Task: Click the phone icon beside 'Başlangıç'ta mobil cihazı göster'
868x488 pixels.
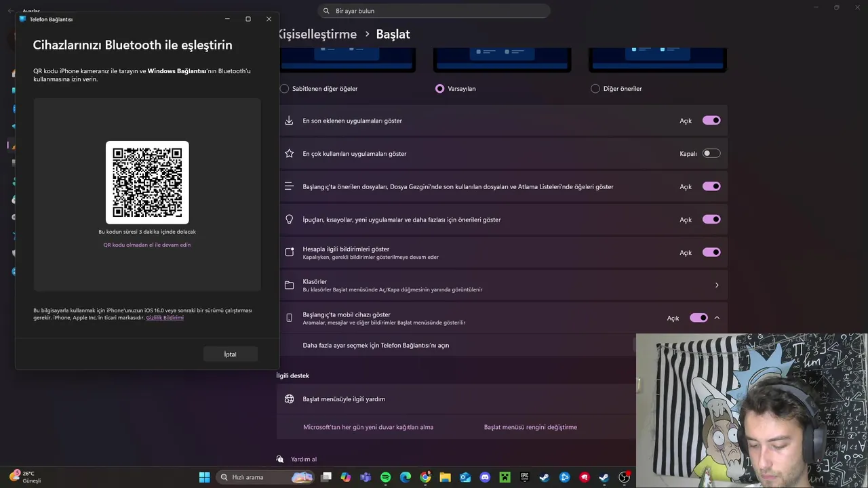Action: (289, 318)
